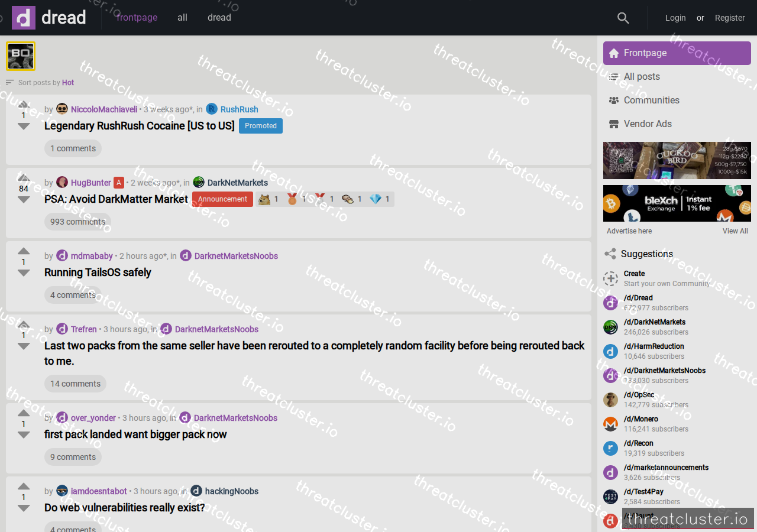Switch to the all tab

pos(182,18)
